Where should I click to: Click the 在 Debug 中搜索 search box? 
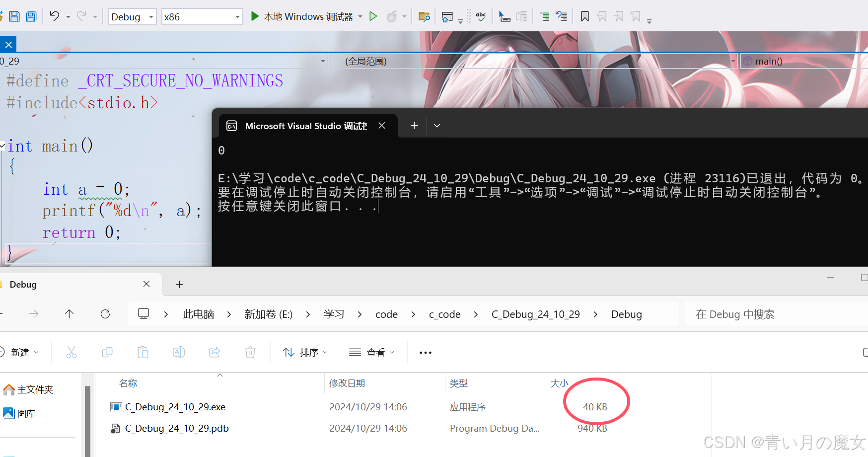(x=776, y=314)
